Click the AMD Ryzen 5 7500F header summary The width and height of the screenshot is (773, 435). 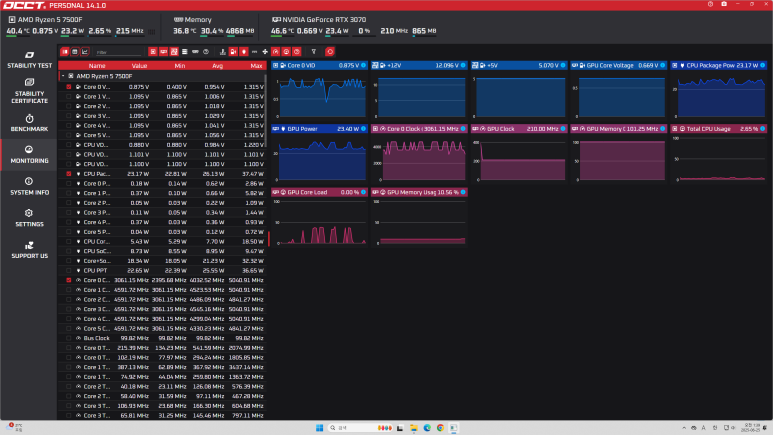pyautogui.click(x=81, y=26)
